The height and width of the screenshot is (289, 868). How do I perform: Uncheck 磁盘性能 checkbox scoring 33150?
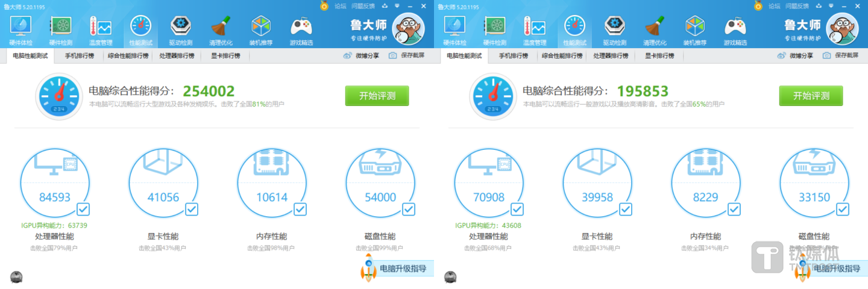click(x=843, y=209)
